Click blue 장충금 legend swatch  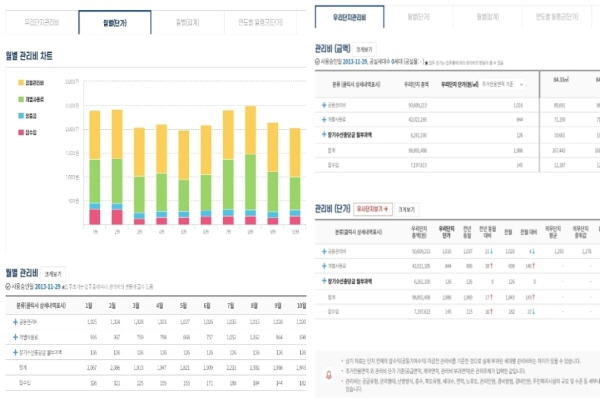click(x=21, y=116)
